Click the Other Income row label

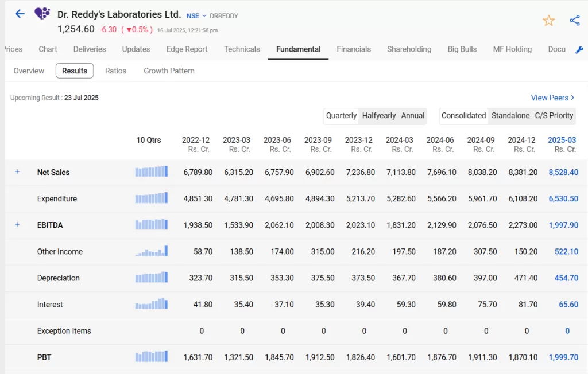(x=60, y=251)
